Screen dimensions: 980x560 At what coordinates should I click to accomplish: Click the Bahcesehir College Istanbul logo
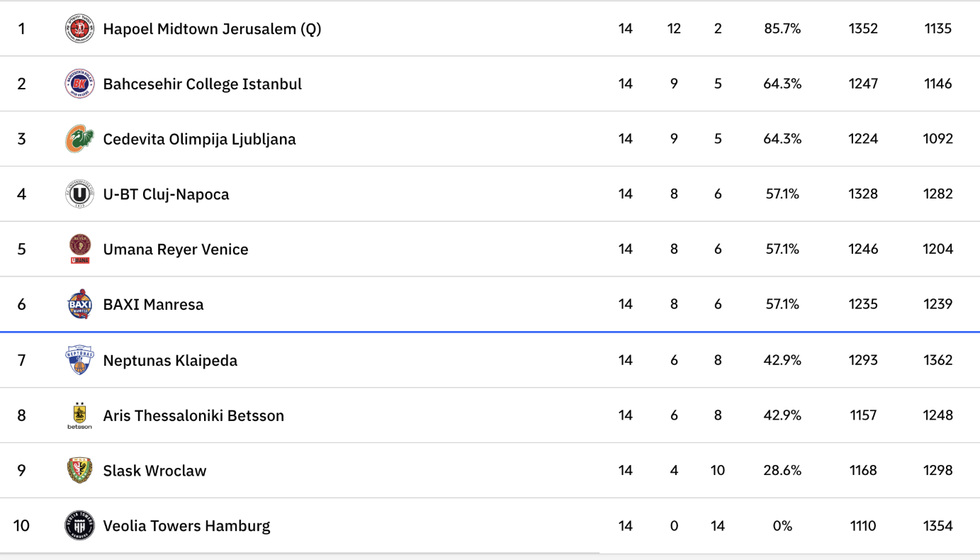[x=79, y=84]
